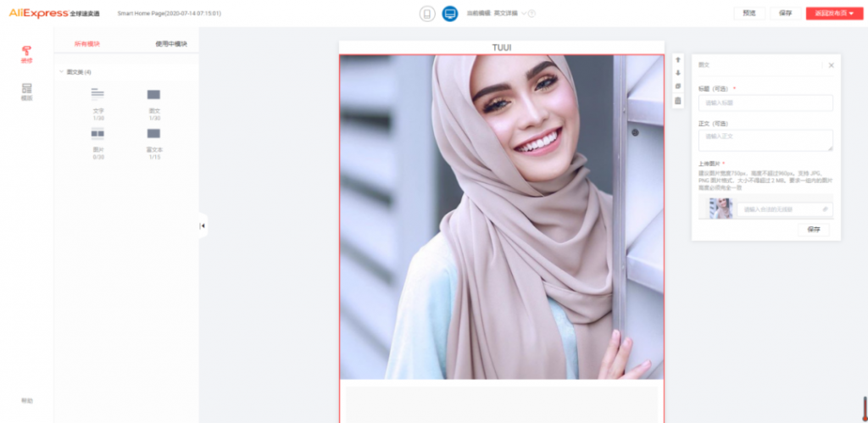Move the module up with arrow icon

tap(677, 60)
